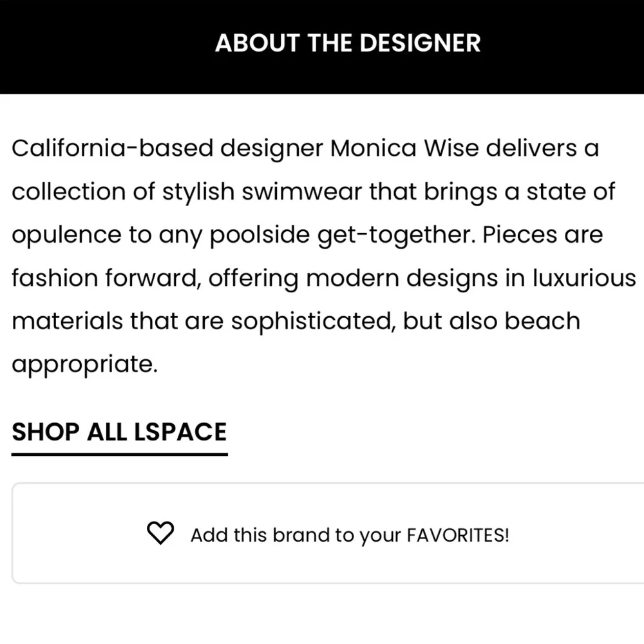The width and height of the screenshot is (644, 644).
Task: Click the word California-based in the description
Action: click(x=113, y=148)
